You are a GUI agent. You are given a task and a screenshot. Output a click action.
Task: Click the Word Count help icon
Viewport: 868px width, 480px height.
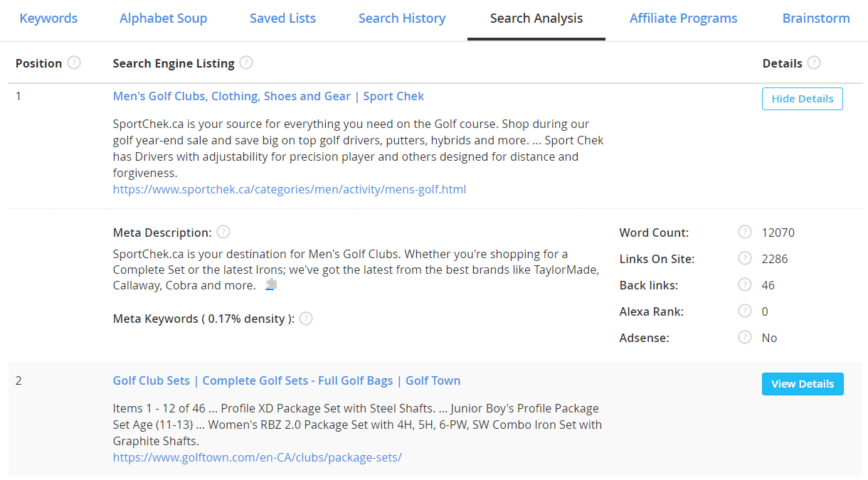click(745, 232)
